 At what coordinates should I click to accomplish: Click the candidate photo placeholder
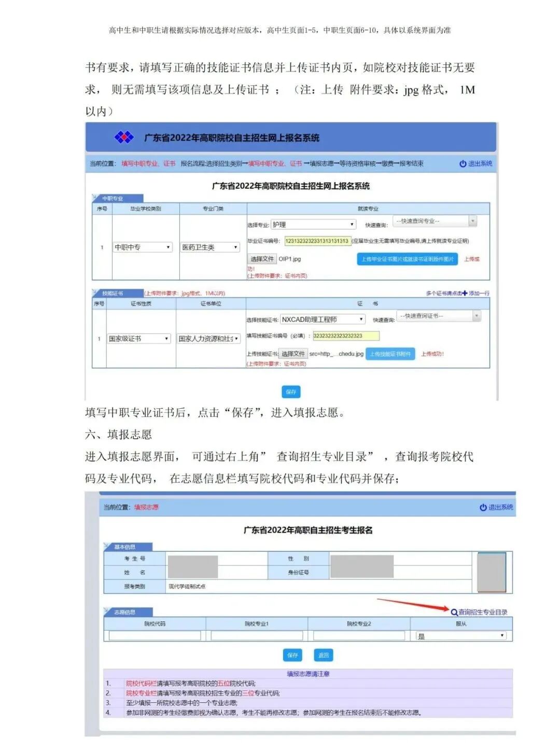tap(491, 573)
